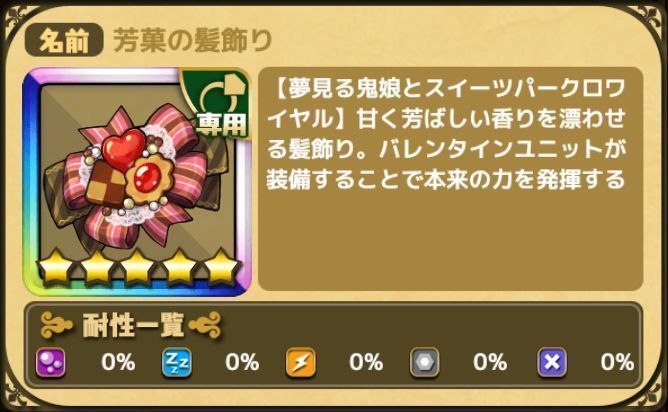Select the third gold rarity star

pos(138,267)
